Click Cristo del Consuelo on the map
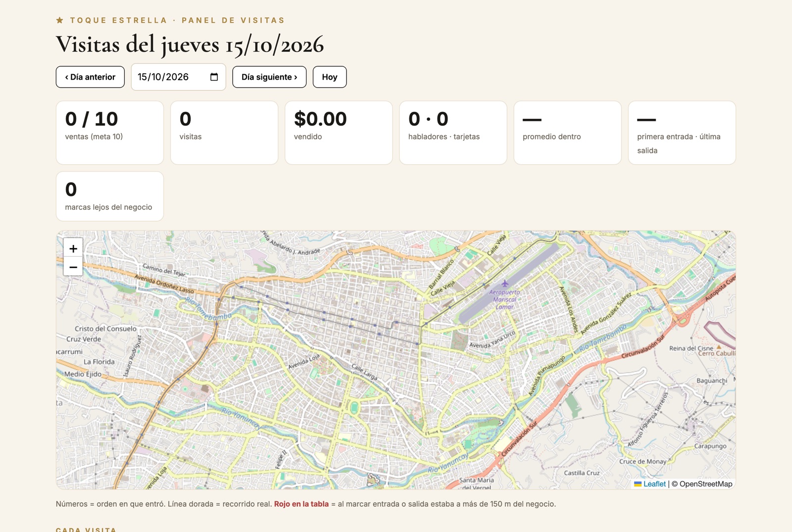Screen dimensions: 792x532 [105, 329]
